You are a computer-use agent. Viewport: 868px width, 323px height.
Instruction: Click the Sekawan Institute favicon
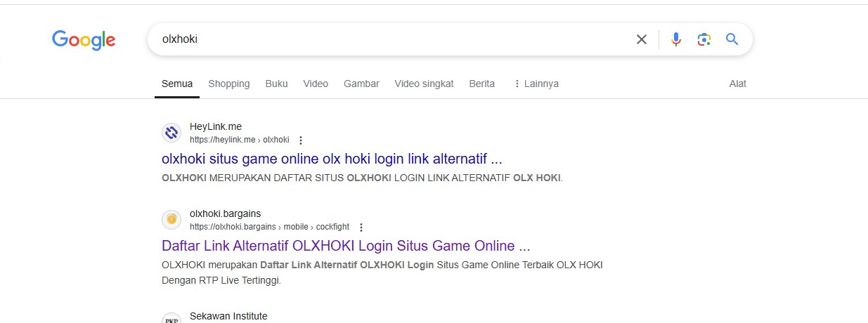pos(171,318)
